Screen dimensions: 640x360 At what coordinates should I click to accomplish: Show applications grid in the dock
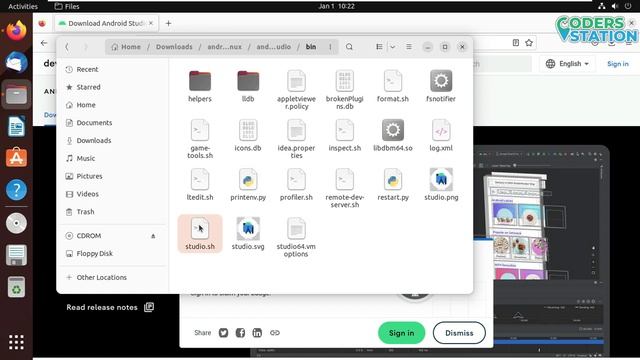(x=16, y=342)
